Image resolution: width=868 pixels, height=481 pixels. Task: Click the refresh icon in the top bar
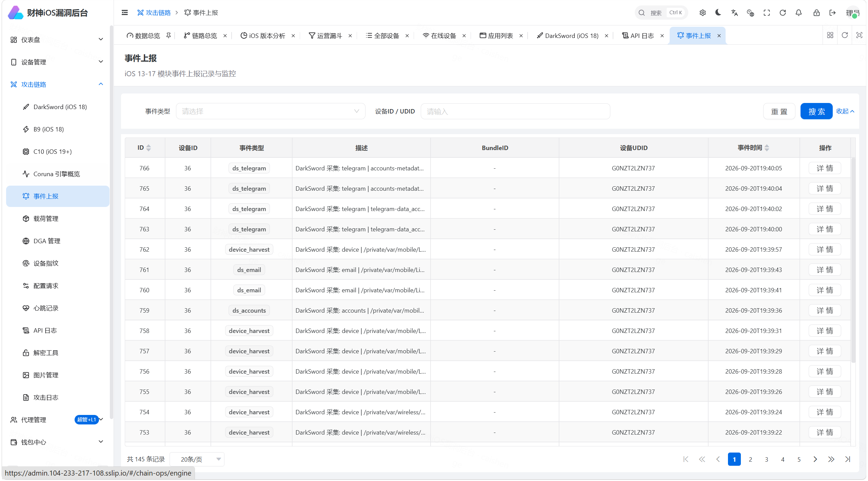click(783, 13)
